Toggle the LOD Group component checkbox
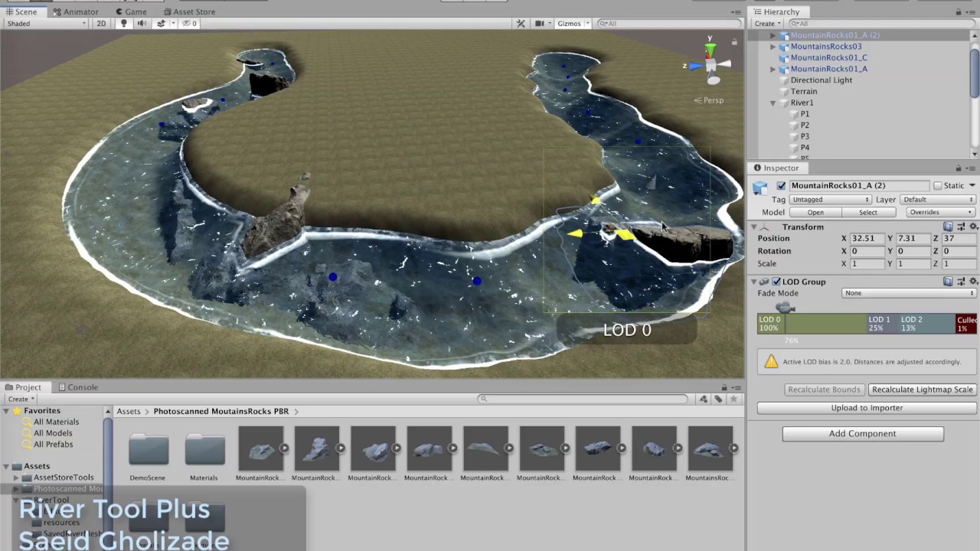 (776, 282)
